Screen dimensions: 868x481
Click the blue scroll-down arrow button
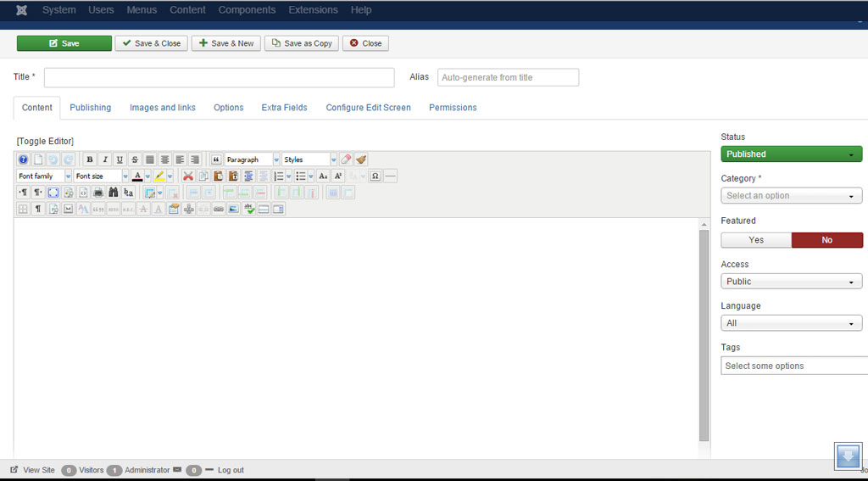(848, 456)
